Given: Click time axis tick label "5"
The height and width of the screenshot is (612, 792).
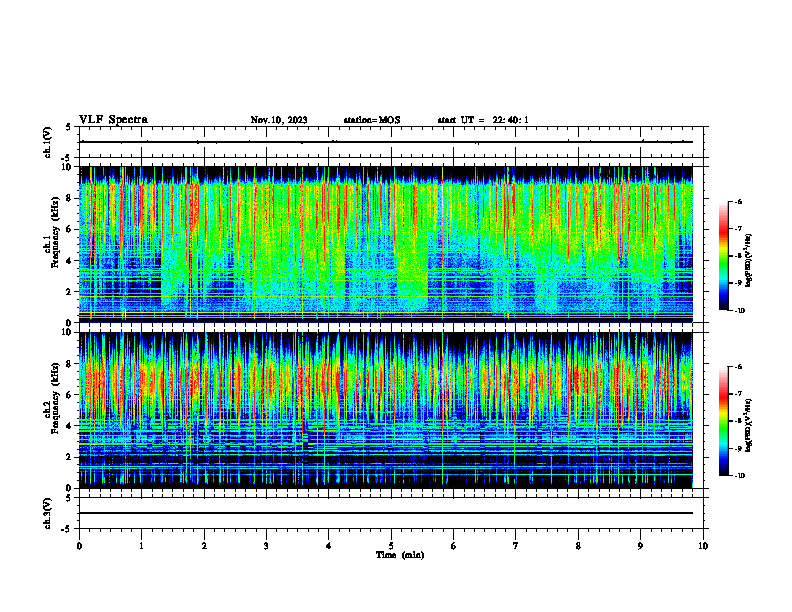Looking at the screenshot, I should pyautogui.click(x=391, y=546).
